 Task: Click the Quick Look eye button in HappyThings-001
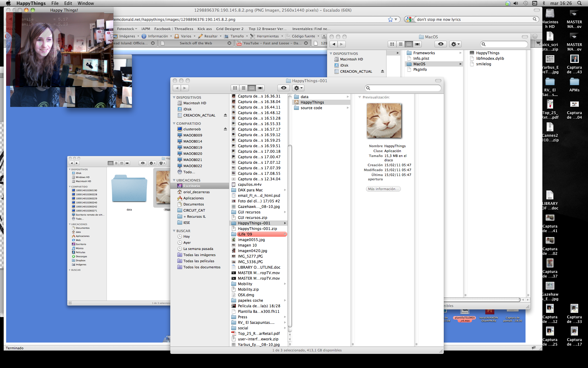(284, 88)
